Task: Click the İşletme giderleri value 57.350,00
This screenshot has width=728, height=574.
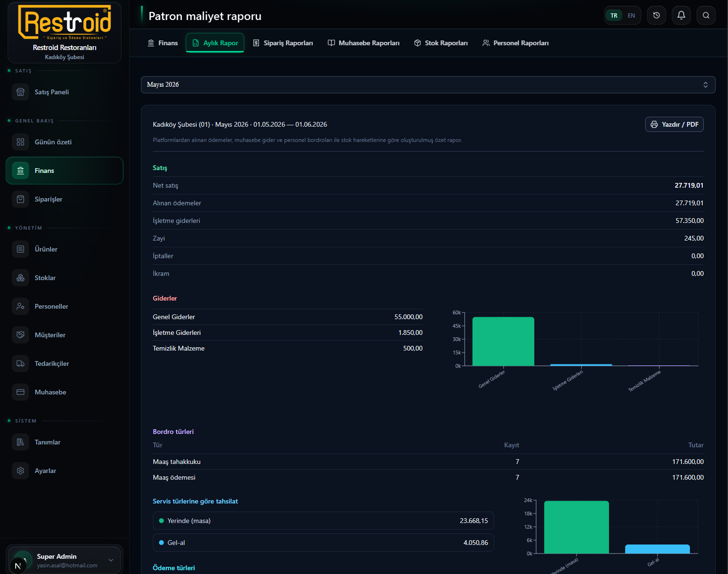Action: tap(689, 221)
